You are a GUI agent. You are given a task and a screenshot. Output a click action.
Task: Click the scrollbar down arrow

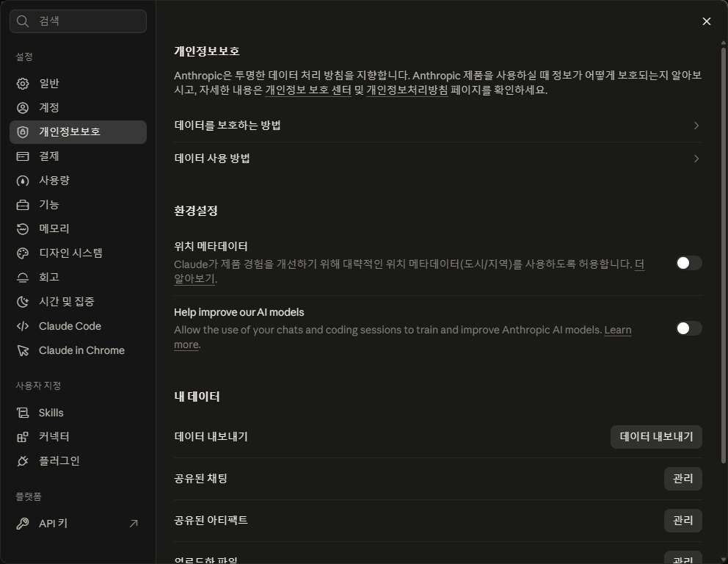coord(723,560)
